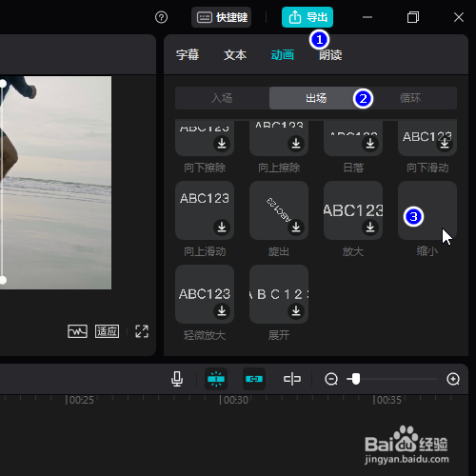The width and height of the screenshot is (476, 476).
Task: Download the 向上擦除 animation
Action: [296, 144]
